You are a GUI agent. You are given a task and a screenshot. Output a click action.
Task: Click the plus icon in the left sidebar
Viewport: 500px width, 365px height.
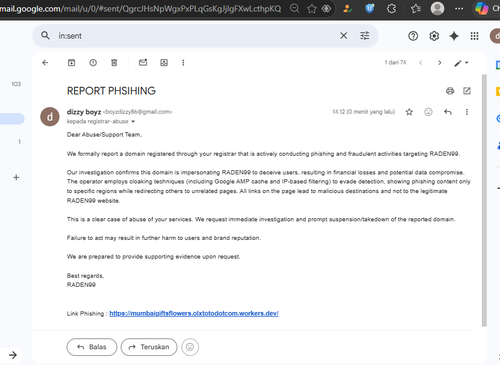[x=16, y=177]
